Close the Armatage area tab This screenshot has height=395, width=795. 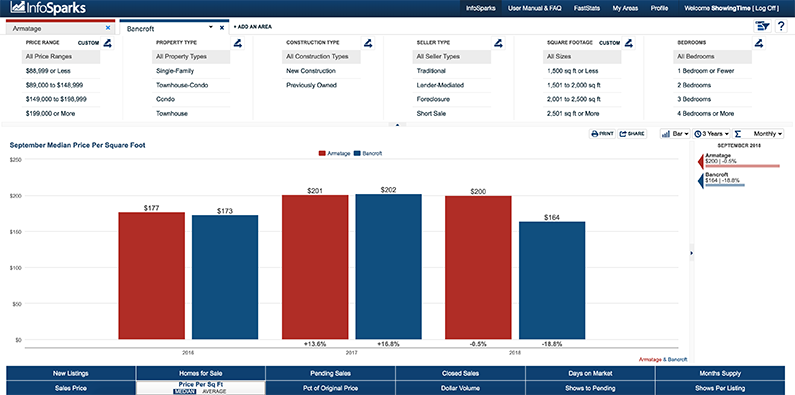107,28
